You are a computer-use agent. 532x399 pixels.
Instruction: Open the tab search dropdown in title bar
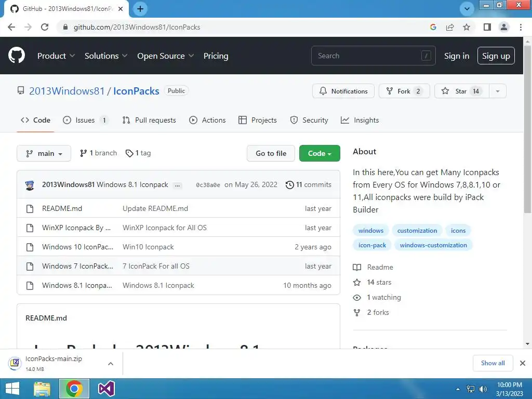[x=467, y=9]
